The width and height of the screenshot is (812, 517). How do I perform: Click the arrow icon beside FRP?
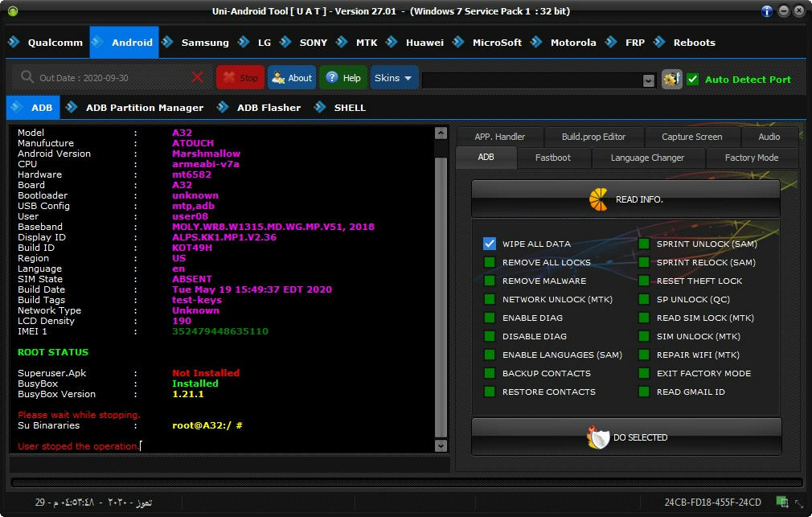[x=611, y=42]
